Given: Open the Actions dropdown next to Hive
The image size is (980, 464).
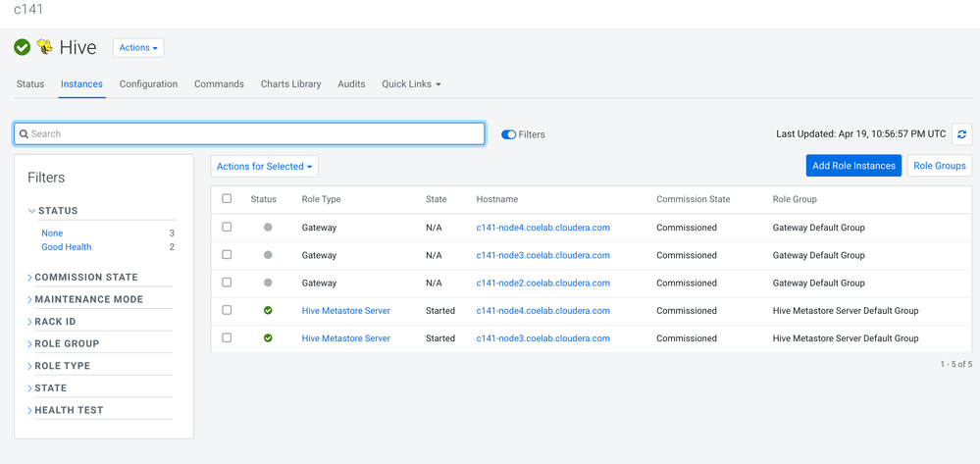Looking at the screenshot, I should [x=138, y=48].
